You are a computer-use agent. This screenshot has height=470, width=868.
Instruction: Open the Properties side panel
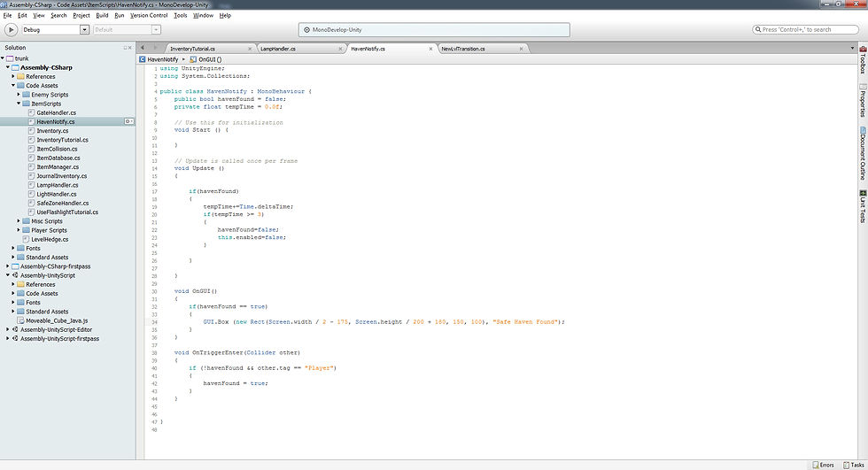[863, 100]
